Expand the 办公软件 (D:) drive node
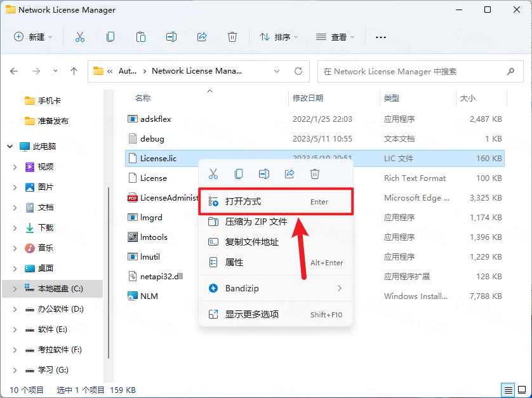532x398 pixels. [15, 309]
